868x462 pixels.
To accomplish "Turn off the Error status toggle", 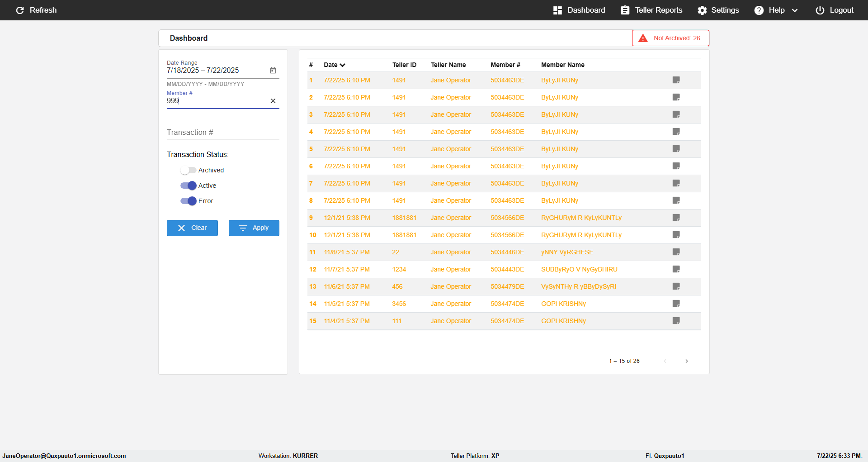I will (188, 201).
